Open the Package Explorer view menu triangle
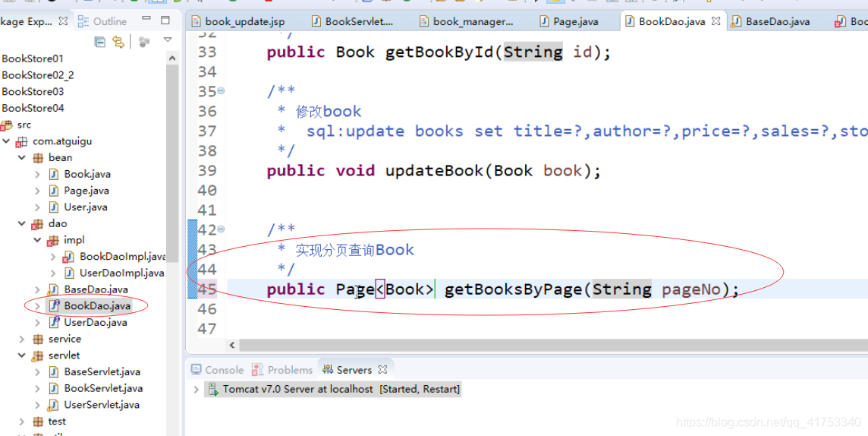Screen dimensions: 868x436 (x=168, y=40)
